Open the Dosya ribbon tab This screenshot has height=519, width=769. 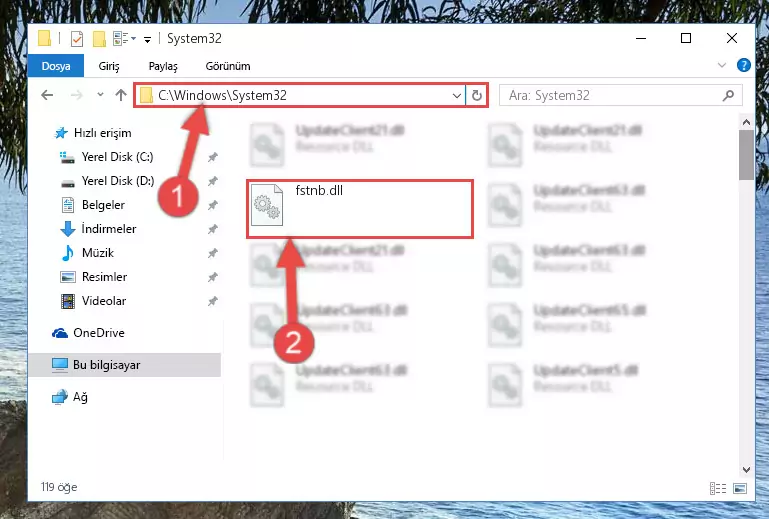click(55, 66)
